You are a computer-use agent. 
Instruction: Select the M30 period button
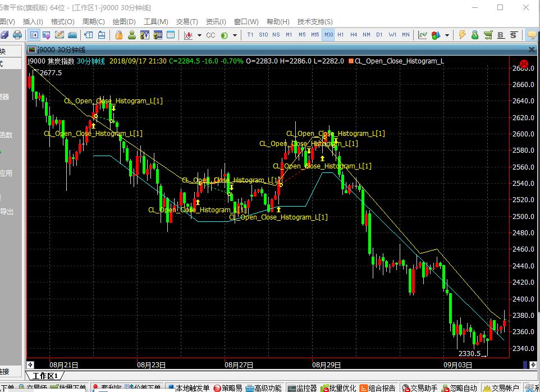[328, 35]
